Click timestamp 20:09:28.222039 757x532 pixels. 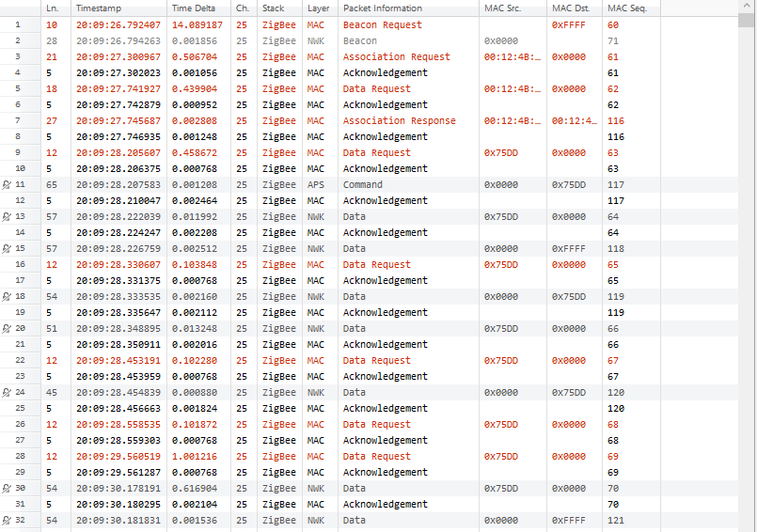pyautogui.click(x=118, y=217)
